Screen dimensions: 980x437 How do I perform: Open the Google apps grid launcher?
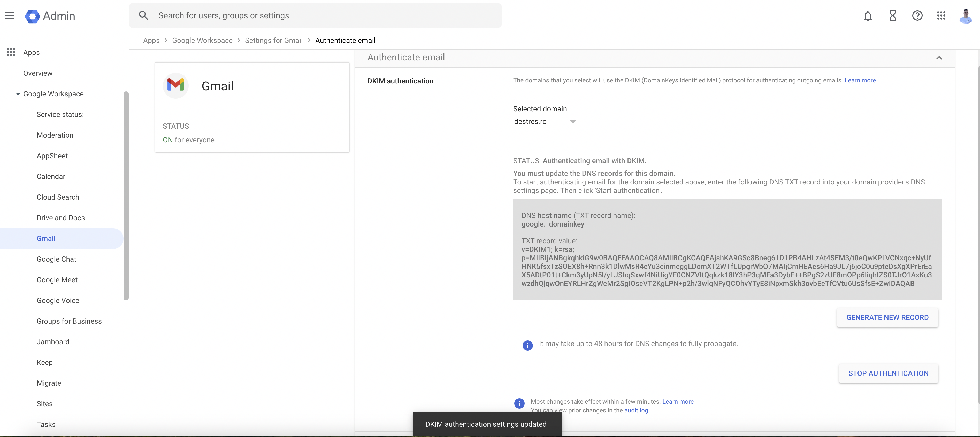(941, 15)
